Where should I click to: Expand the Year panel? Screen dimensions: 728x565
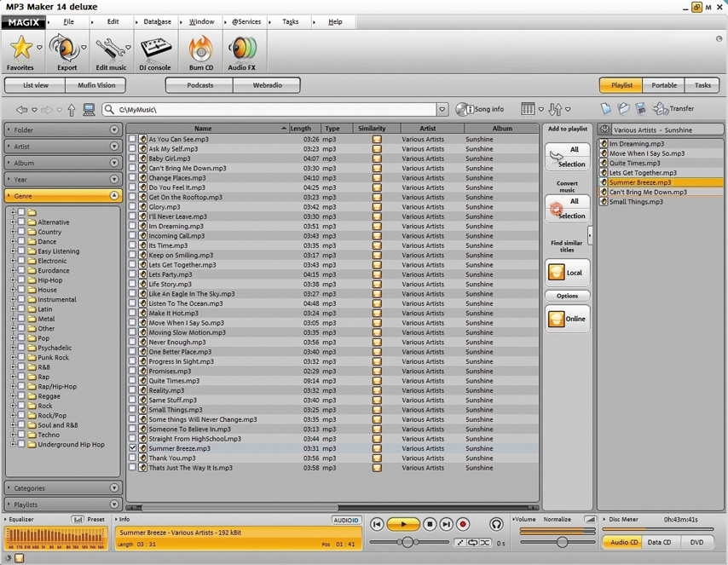point(114,179)
